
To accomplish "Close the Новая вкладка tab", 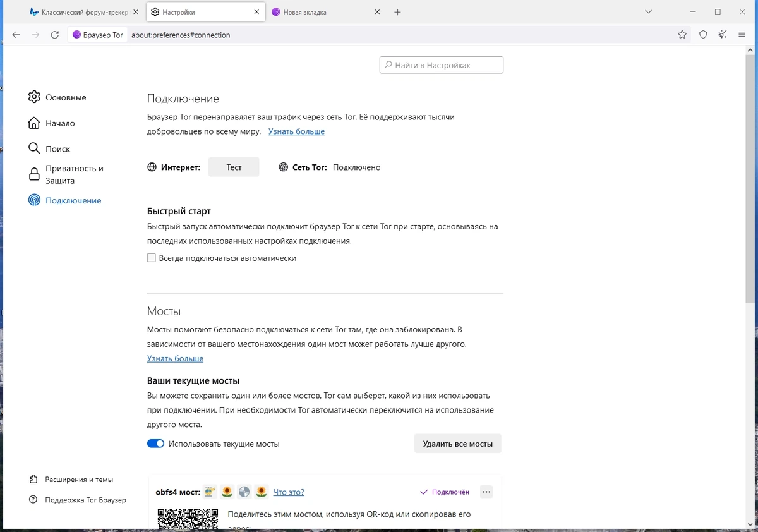I will [x=378, y=12].
